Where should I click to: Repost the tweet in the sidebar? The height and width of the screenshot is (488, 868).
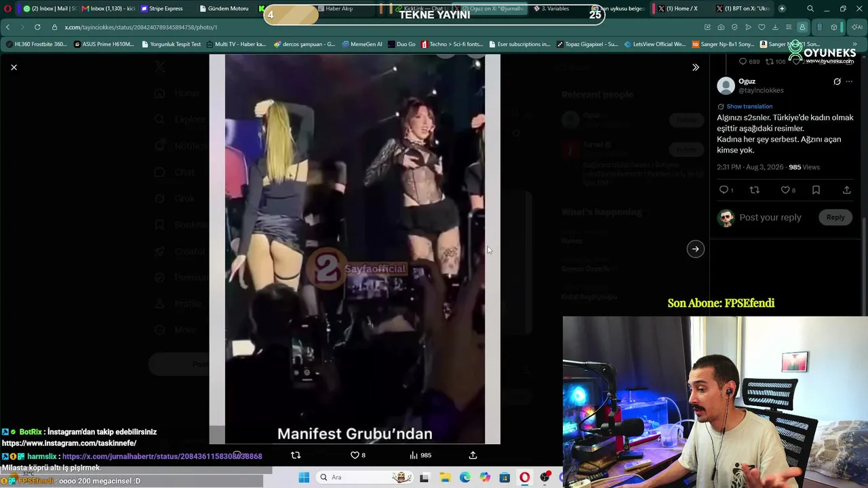tap(754, 190)
